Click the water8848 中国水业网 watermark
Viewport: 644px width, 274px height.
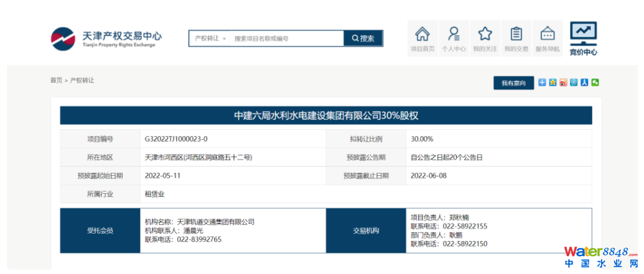coord(600,257)
